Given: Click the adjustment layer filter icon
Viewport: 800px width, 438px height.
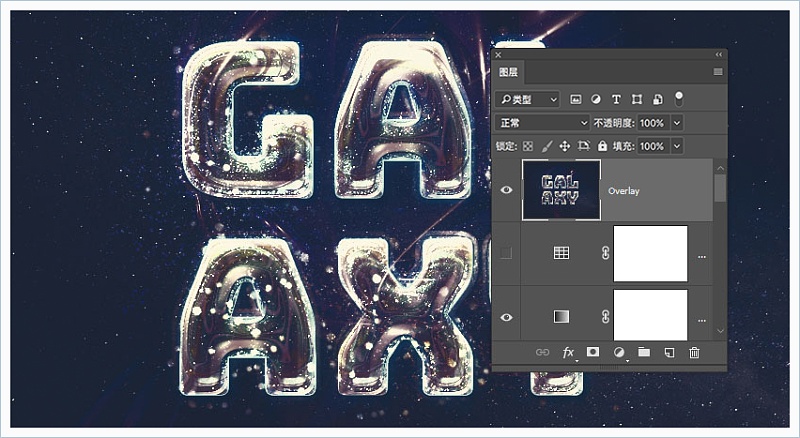Looking at the screenshot, I should coord(596,99).
